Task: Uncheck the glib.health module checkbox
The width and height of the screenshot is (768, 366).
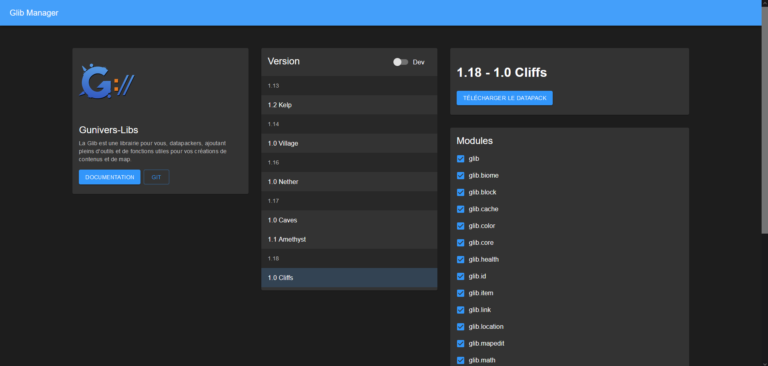Action: 460,260
